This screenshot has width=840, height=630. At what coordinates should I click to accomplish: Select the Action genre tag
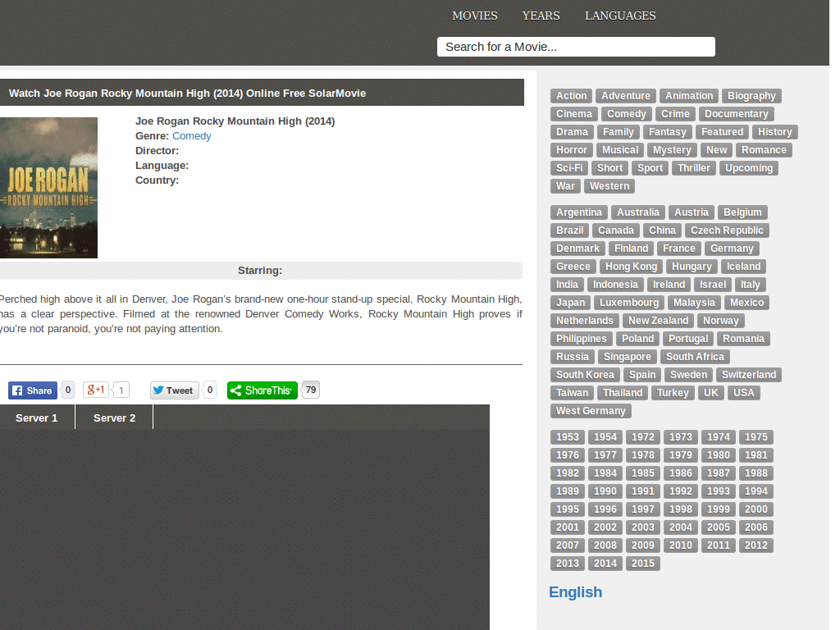571,96
